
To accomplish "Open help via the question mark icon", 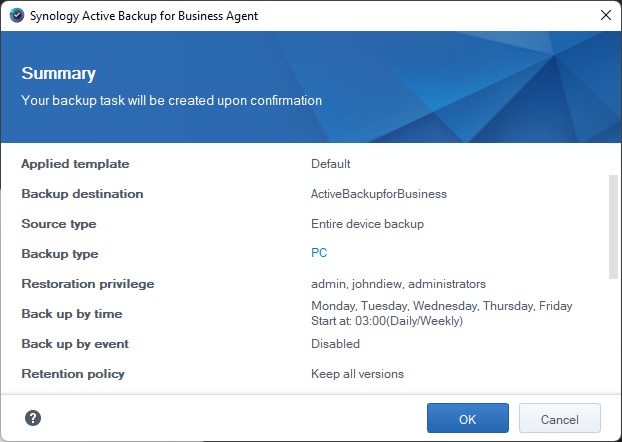I will 33,418.
